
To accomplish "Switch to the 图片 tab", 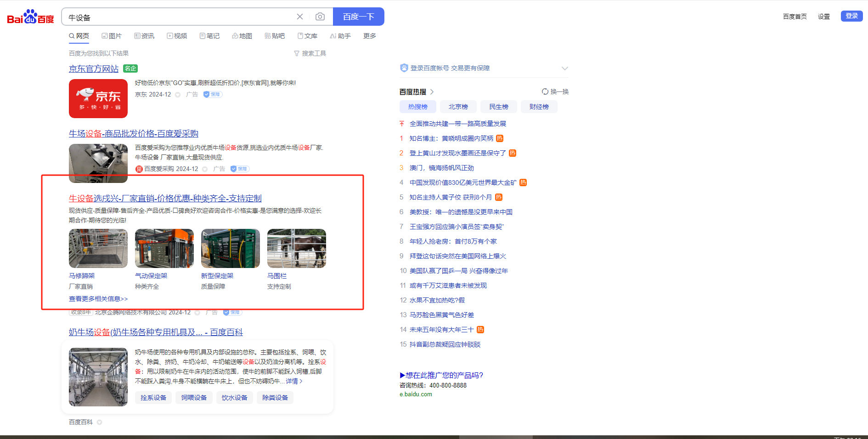I will [112, 36].
